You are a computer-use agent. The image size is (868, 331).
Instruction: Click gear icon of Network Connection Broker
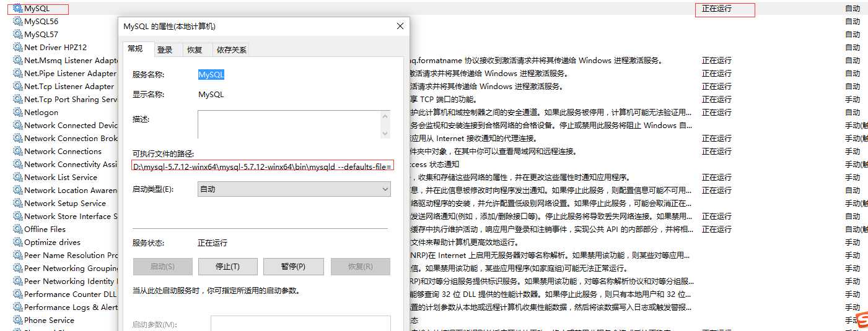[x=17, y=139]
